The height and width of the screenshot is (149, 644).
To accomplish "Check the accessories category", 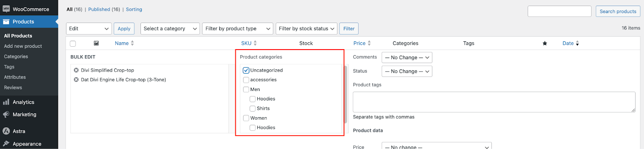I will [x=246, y=80].
